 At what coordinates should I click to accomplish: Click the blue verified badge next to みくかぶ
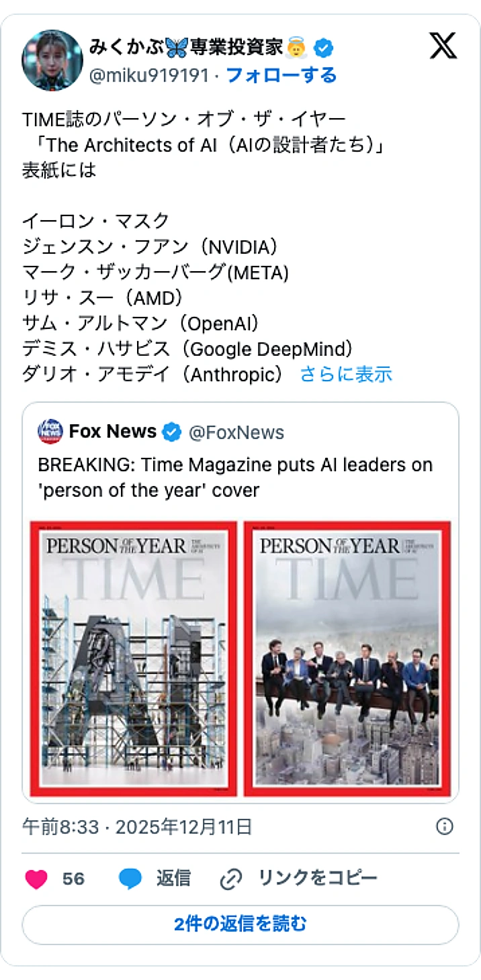[324, 47]
